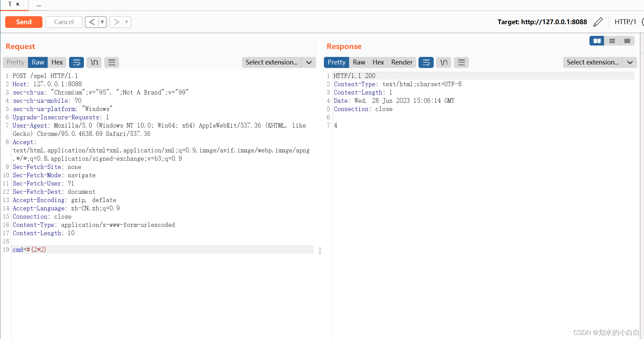Toggle line wrap in Response panel

(426, 62)
